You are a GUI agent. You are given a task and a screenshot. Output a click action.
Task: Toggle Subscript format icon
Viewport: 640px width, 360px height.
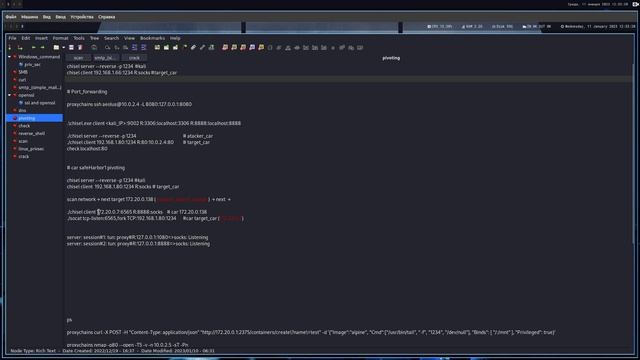tap(351, 47)
